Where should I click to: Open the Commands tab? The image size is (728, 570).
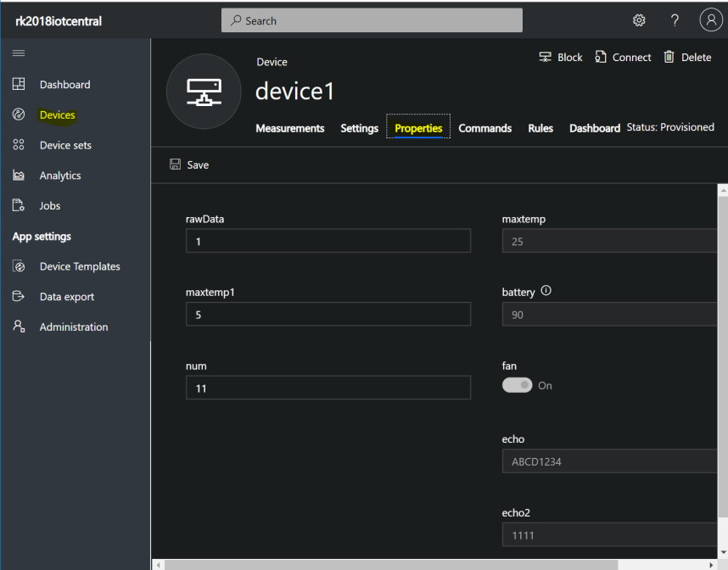click(x=485, y=128)
